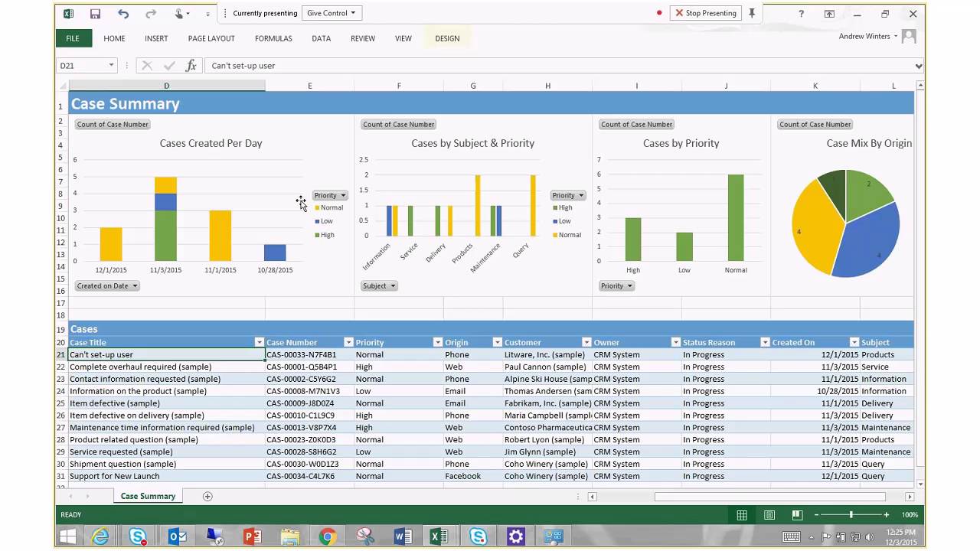980x551 pixels.
Task: Open Customize Quick Access Toolbar arrow
Action: point(207,14)
